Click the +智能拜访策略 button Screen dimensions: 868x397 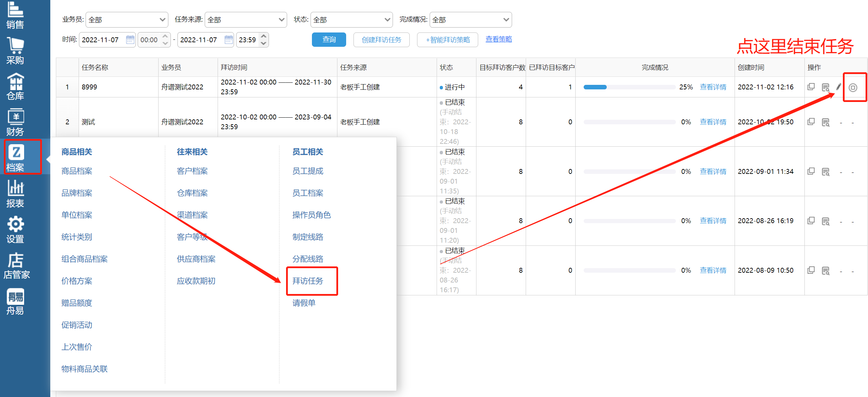click(447, 39)
